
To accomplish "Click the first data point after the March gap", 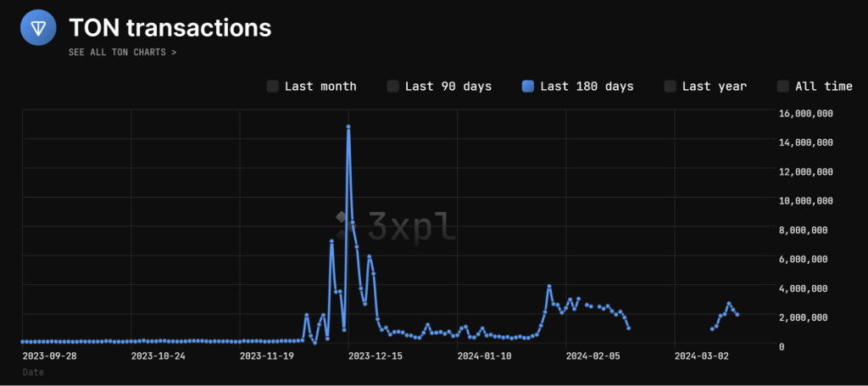I will point(712,329).
